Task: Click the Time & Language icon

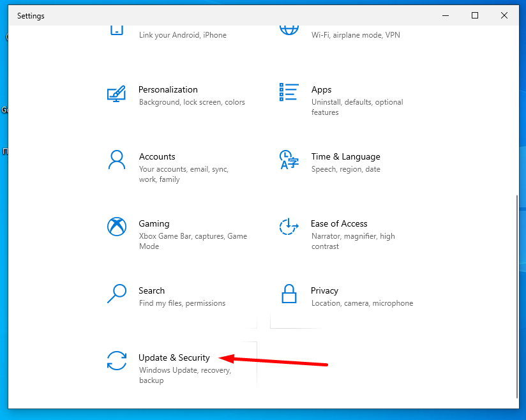Action: (x=289, y=160)
